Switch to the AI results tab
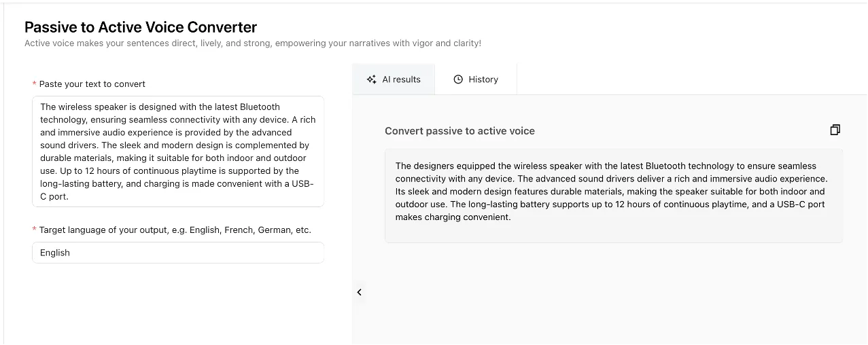 [394, 79]
